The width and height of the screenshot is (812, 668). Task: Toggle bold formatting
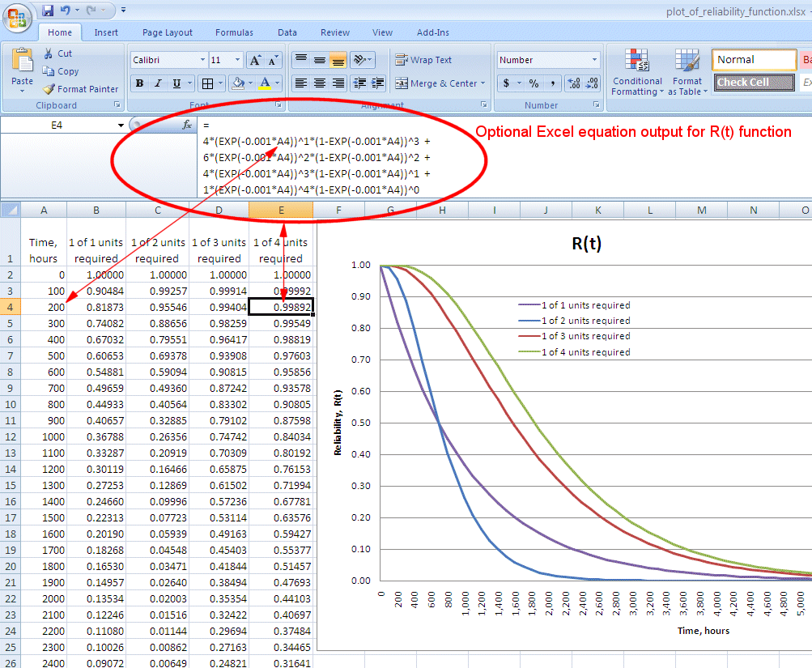138,83
